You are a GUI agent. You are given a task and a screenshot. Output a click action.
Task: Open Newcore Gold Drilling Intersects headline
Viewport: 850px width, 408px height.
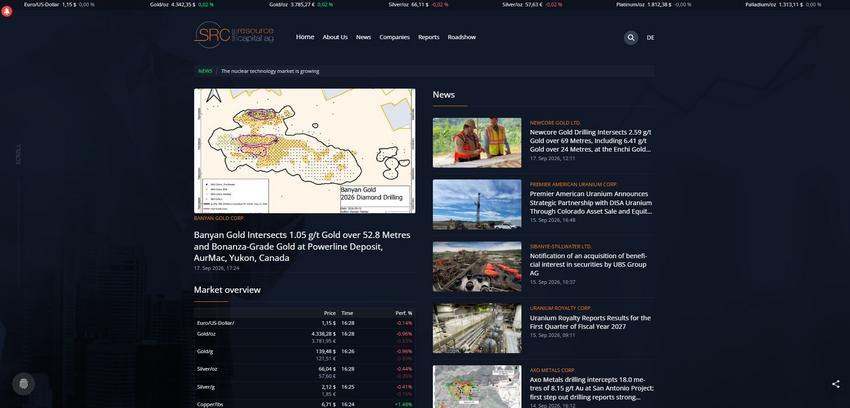pyautogui.click(x=590, y=140)
